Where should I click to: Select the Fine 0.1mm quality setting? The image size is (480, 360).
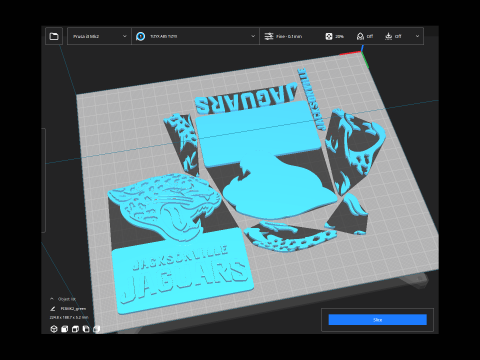point(289,36)
